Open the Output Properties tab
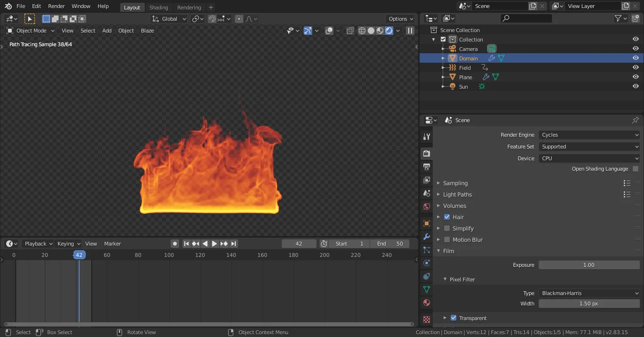Viewport: 644px width, 337px height. (x=426, y=167)
